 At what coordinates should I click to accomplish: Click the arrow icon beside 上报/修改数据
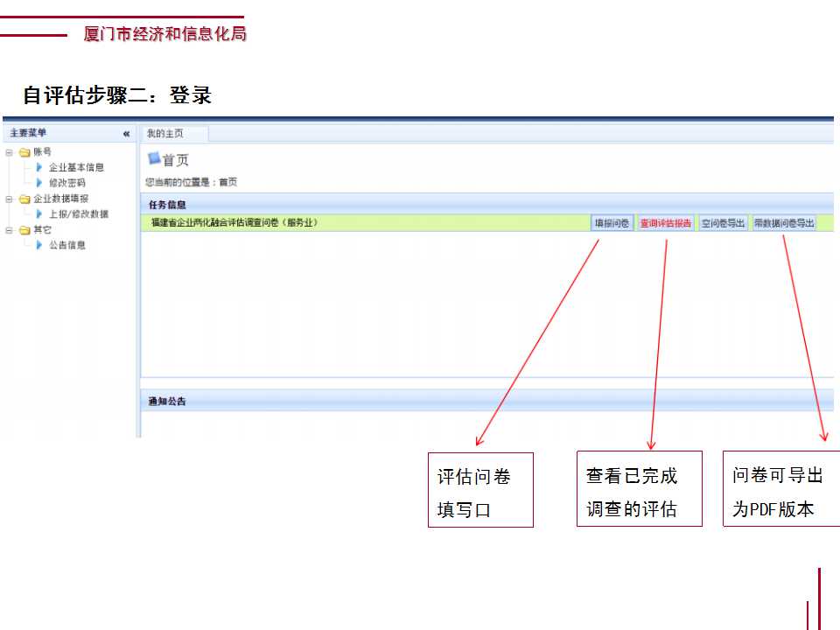(39, 214)
